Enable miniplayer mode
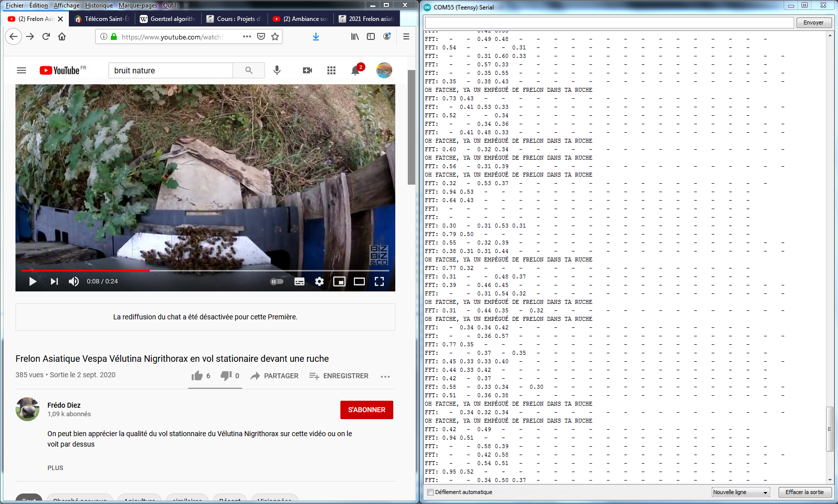The width and height of the screenshot is (838, 504). (x=339, y=281)
